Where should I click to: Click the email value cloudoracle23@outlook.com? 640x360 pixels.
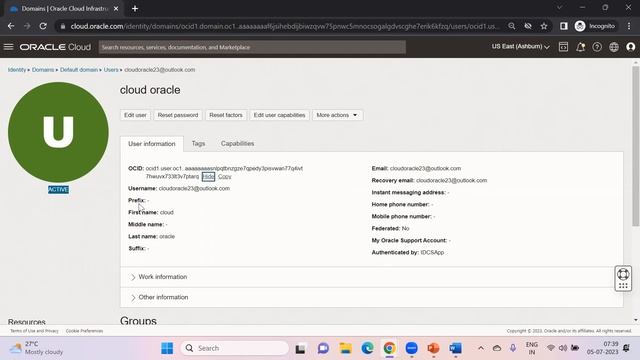pyautogui.click(x=425, y=168)
